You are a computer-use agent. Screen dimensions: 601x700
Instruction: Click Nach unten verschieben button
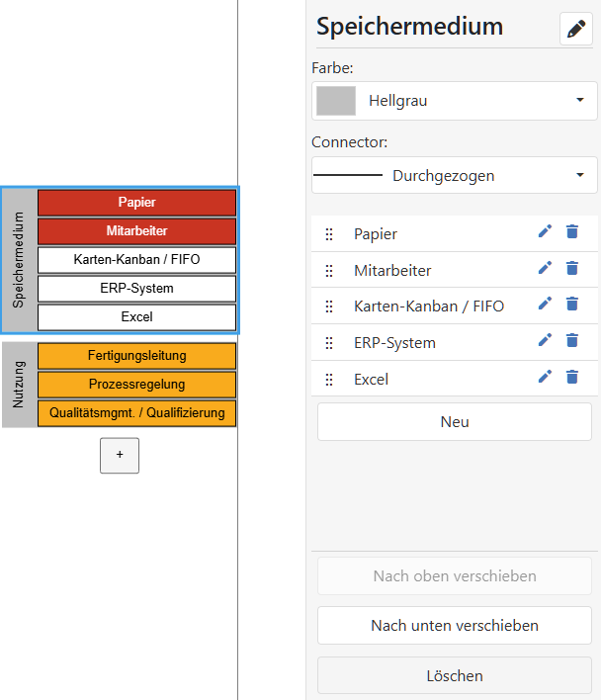[x=454, y=626]
